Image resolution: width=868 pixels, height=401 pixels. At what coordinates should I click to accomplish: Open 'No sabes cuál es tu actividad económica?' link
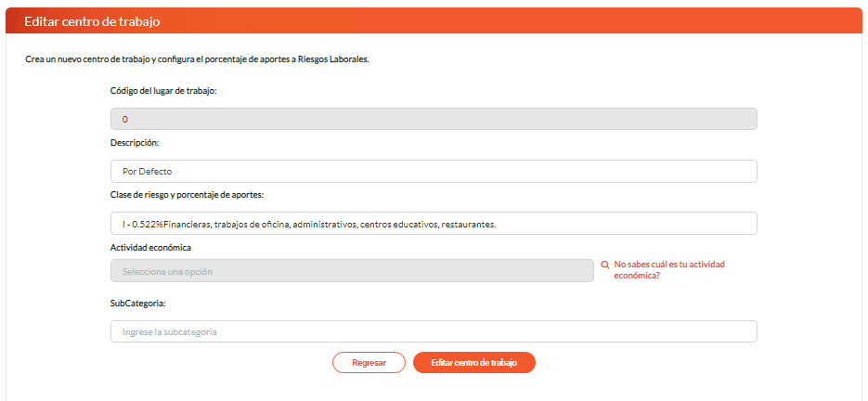(669, 270)
